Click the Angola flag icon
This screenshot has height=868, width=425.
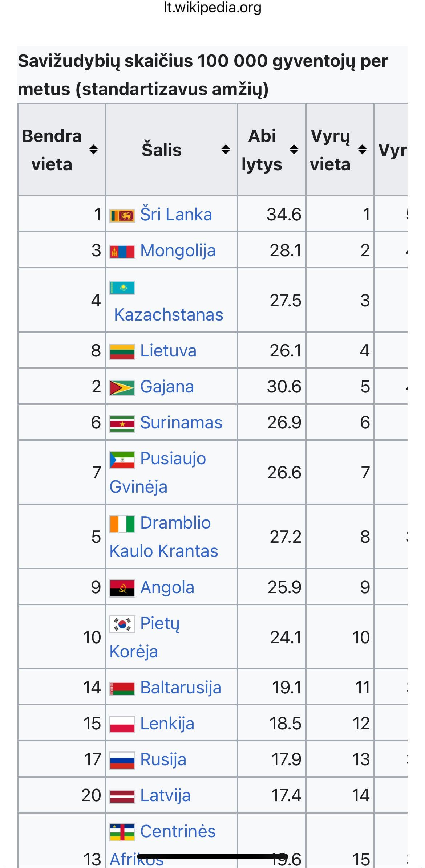(122, 588)
